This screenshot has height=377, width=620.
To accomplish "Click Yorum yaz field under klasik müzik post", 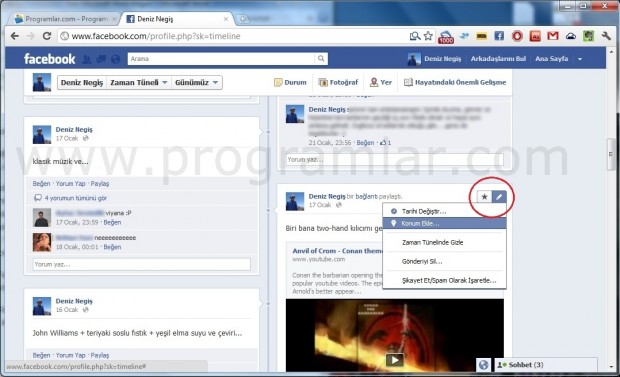I will coord(142,264).
